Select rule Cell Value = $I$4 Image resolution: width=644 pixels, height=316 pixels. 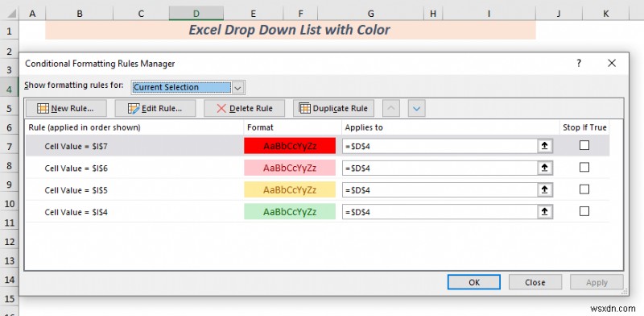(76, 212)
